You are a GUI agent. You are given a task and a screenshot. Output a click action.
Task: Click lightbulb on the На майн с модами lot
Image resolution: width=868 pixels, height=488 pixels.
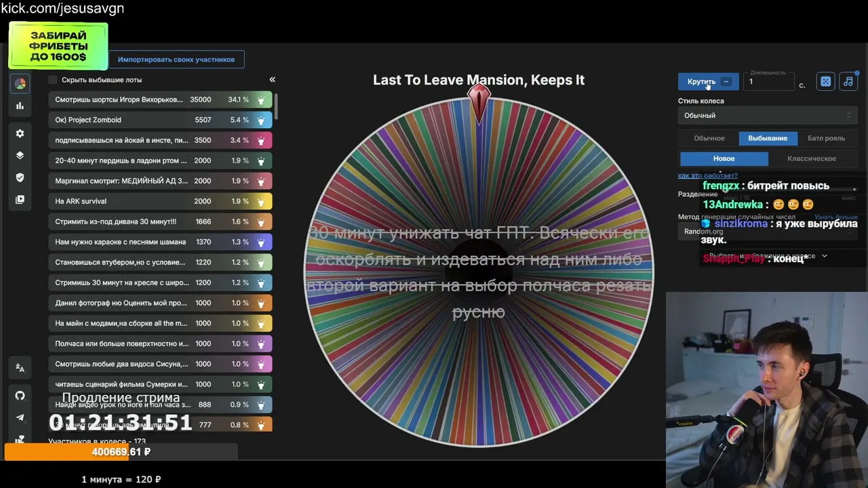[262, 323]
